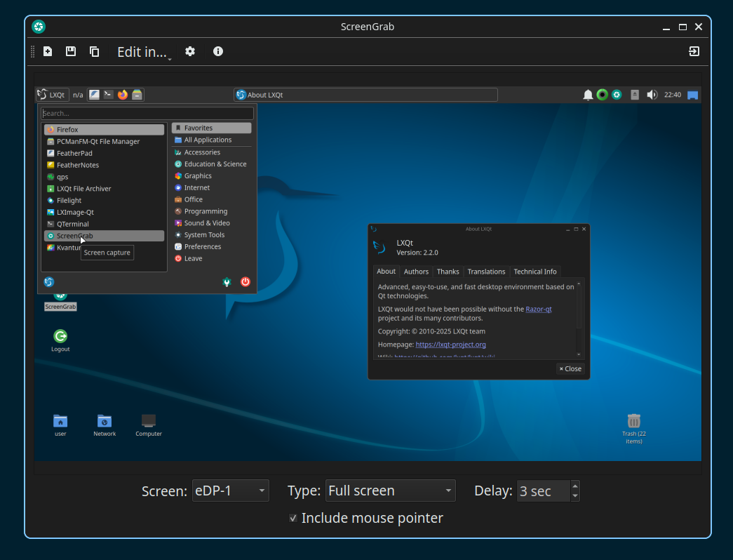Select Firefox in preview favorites list
Viewport: 733px width, 560px height.
[104, 130]
